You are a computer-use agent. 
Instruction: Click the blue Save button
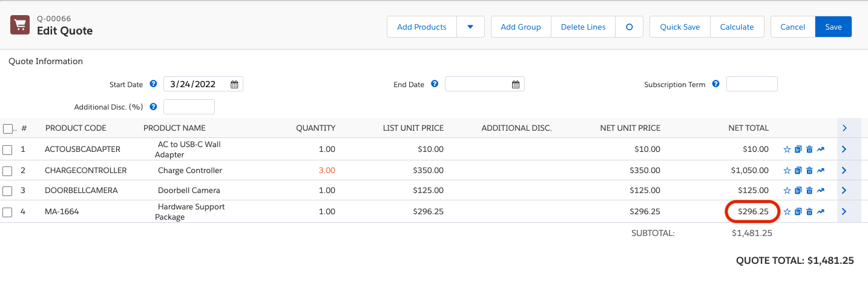click(x=833, y=27)
